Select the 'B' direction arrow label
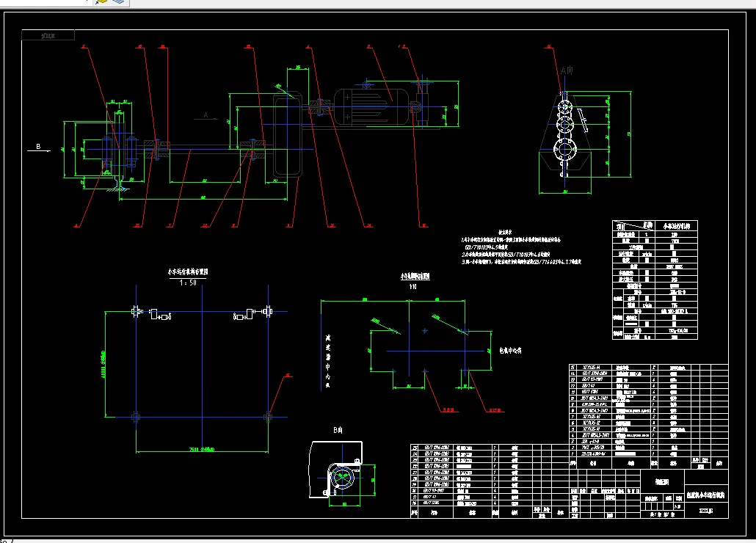756x543 pixels. tap(39, 147)
